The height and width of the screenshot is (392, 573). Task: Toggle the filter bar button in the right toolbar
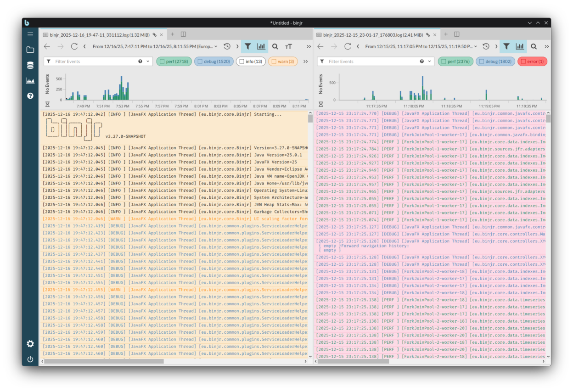506,46
